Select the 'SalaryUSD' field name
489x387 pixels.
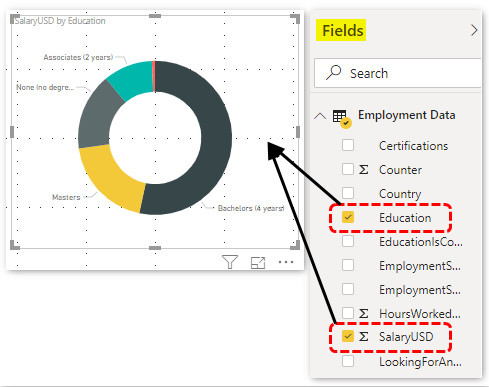[x=406, y=337]
